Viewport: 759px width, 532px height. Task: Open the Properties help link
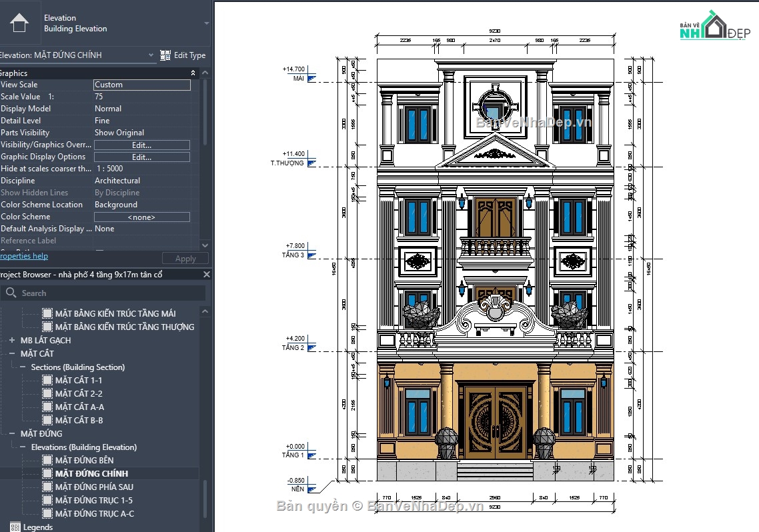(24, 256)
